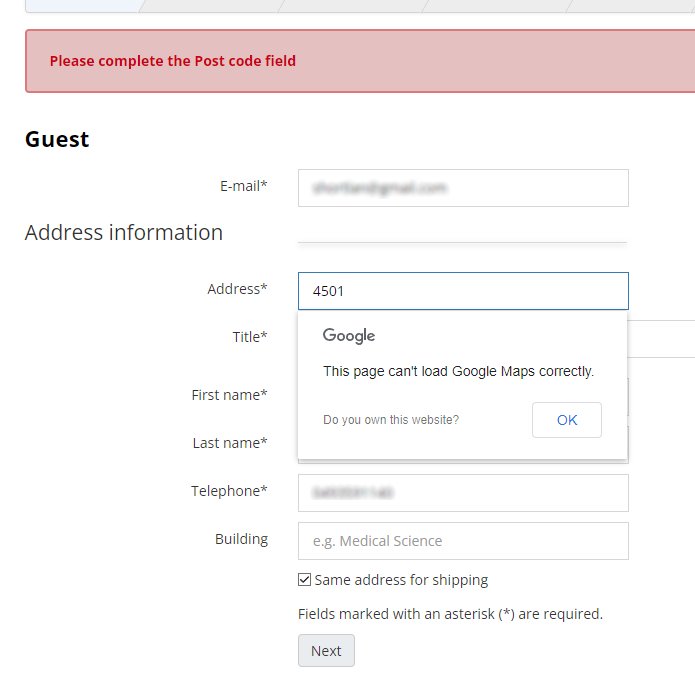Click the red Post code error message
Image resolution: width=695 pixels, height=682 pixels.
pyautogui.click(x=173, y=61)
